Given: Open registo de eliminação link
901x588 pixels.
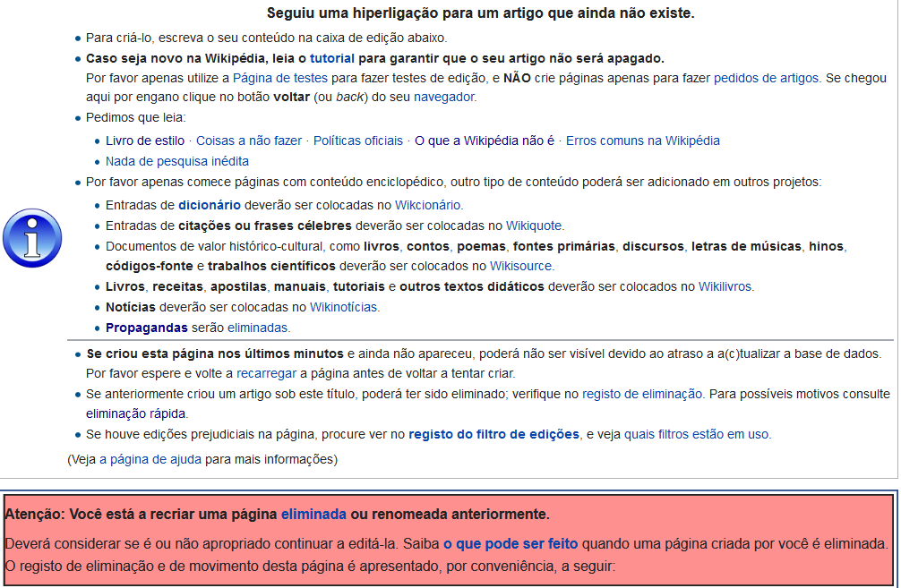Looking at the screenshot, I should (x=642, y=394).
